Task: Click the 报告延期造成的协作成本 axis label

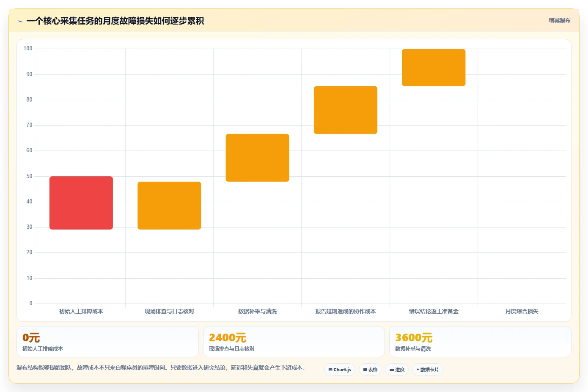Action: (346, 311)
